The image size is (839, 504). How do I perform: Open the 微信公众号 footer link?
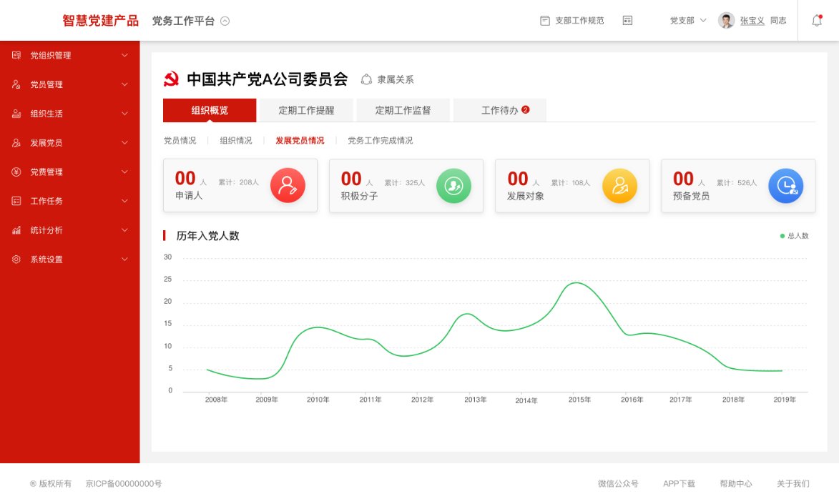[x=618, y=484]
